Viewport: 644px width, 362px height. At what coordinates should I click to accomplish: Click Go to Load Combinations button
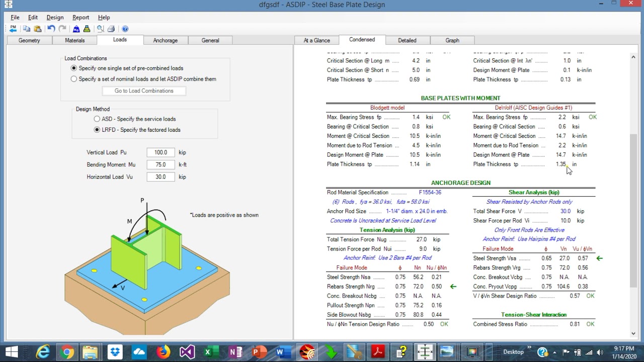(144, 91)
